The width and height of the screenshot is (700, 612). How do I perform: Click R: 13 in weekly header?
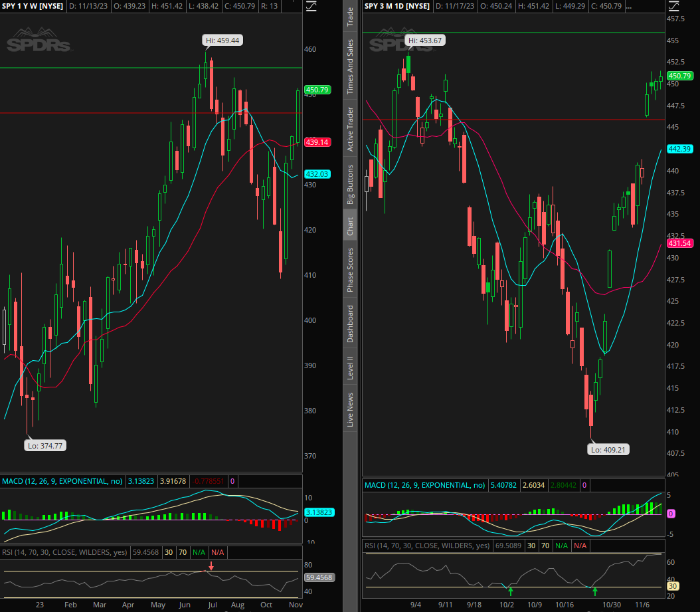[269, 6]
